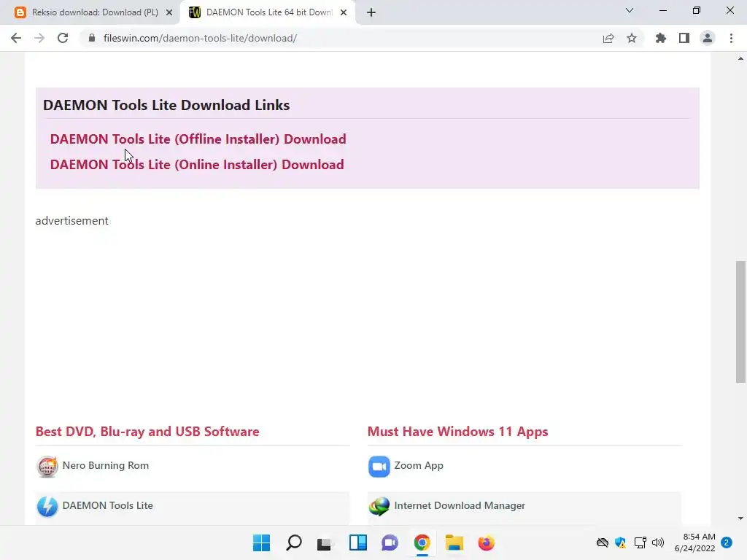Click Internet Download Manager globe icon

[379, 506]
